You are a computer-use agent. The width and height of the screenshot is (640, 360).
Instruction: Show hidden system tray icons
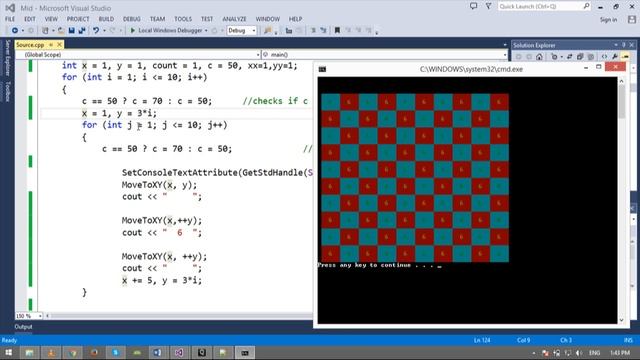(x=534, y=353)
